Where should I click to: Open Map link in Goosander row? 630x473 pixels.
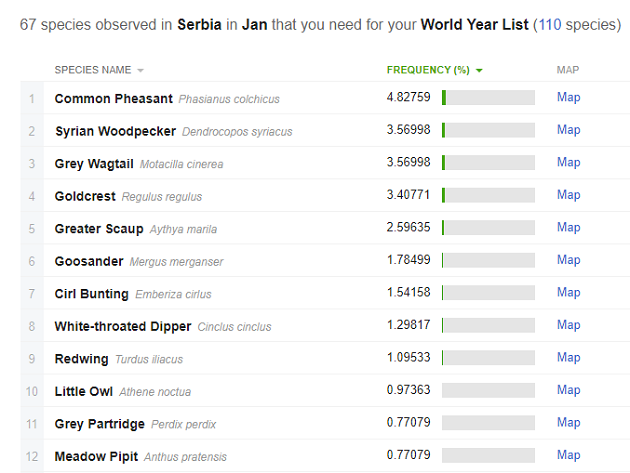click(x=569, y=260)
